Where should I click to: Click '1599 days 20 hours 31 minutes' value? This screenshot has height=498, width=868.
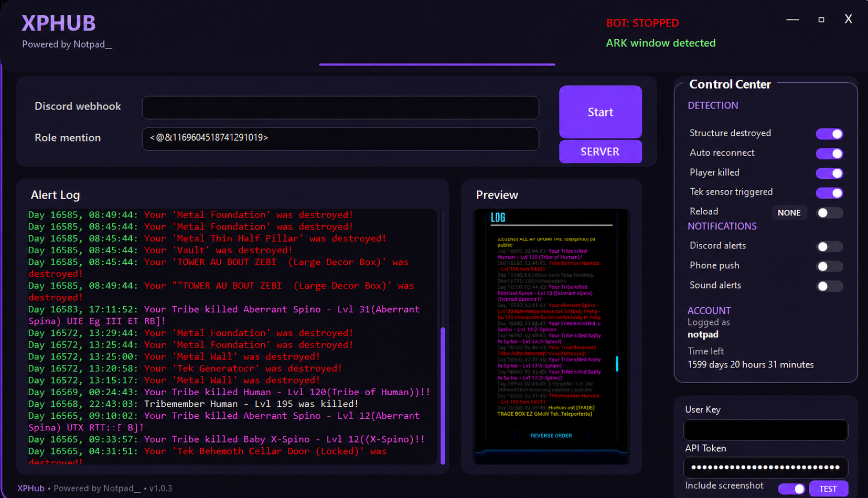751,364
